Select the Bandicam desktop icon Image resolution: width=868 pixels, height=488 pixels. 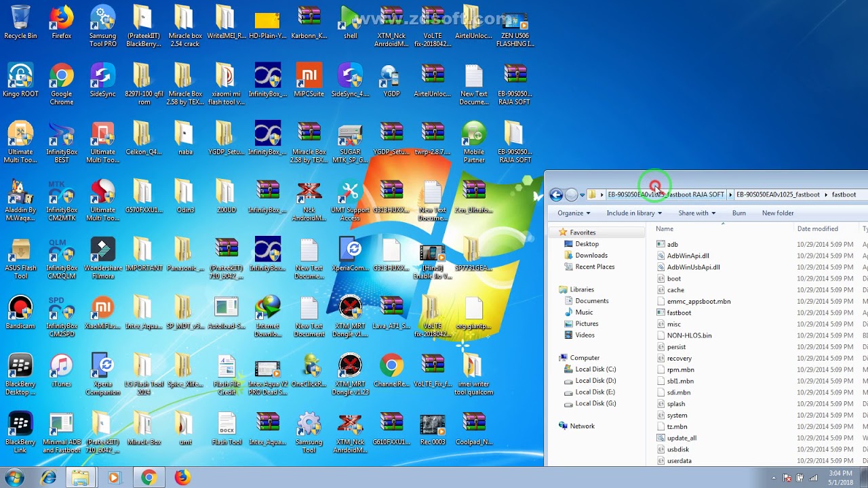coord(20,312)
